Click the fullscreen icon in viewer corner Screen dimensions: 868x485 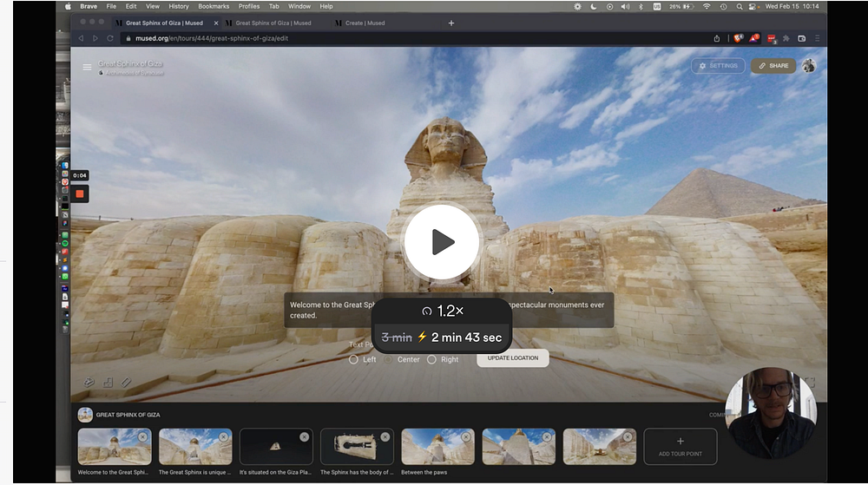coord(809,382)
